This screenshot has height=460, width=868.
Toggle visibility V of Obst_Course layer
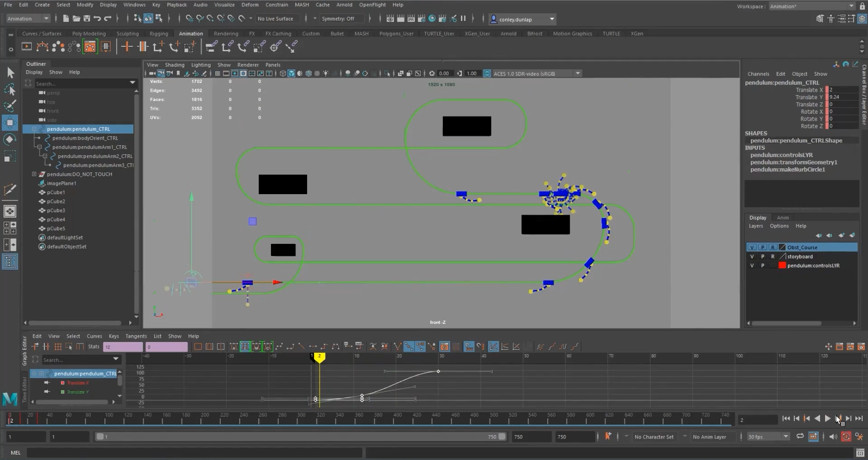click(x=752, y=247)
